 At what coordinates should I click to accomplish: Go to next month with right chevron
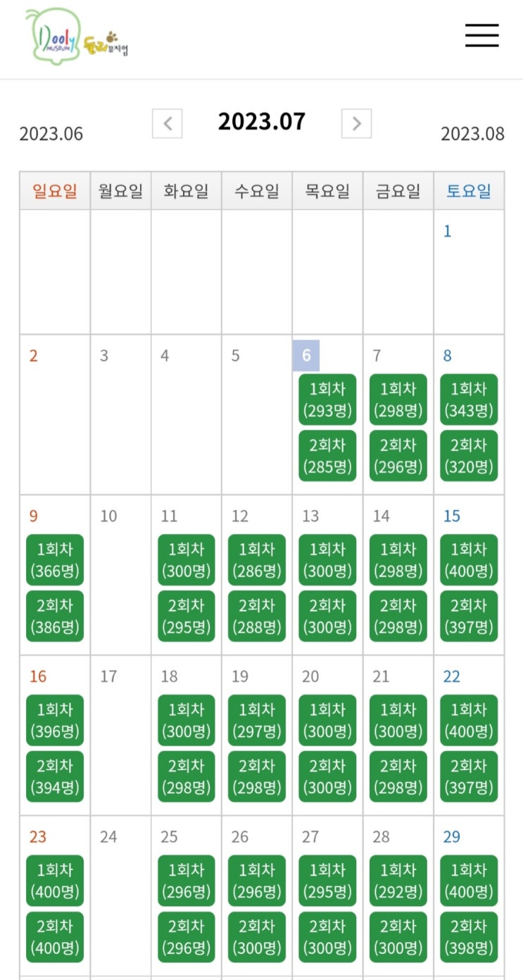coord(356,124)
